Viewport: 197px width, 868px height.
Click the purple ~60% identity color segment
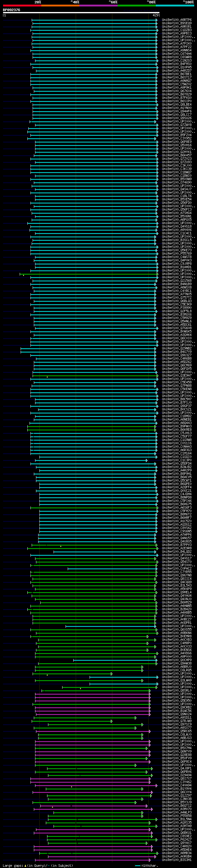point(99,6)
